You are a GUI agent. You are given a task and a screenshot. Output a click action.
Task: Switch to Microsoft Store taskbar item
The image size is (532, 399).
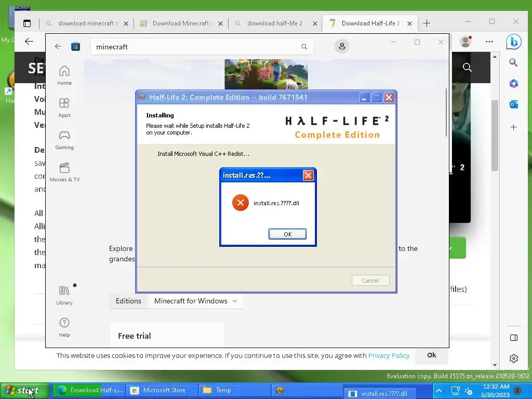point(161,390)
